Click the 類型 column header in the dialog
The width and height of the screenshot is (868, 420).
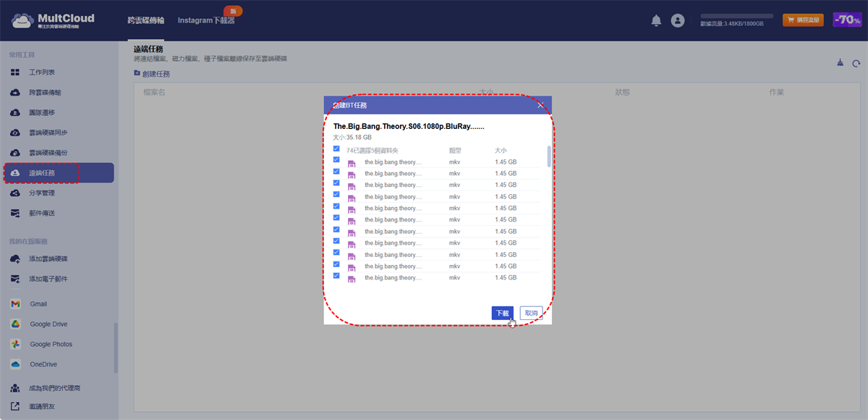coord(455,151)
